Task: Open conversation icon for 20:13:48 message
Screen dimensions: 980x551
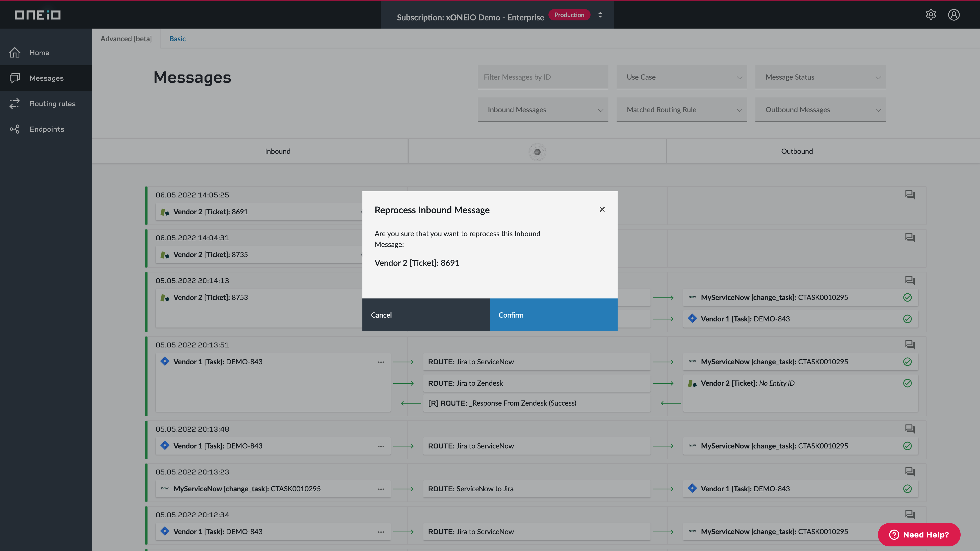Action: coord(910,429)
